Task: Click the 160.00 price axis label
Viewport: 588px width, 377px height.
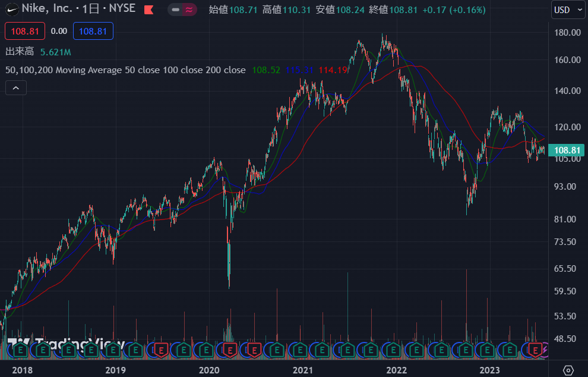Action: click(x=567, y=60)
